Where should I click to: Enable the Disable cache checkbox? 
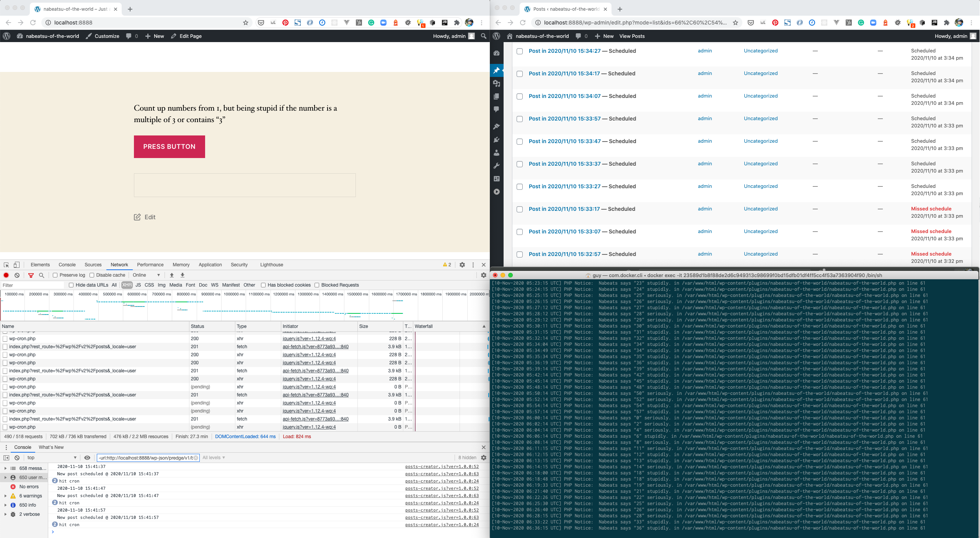(x=92, y=275)
